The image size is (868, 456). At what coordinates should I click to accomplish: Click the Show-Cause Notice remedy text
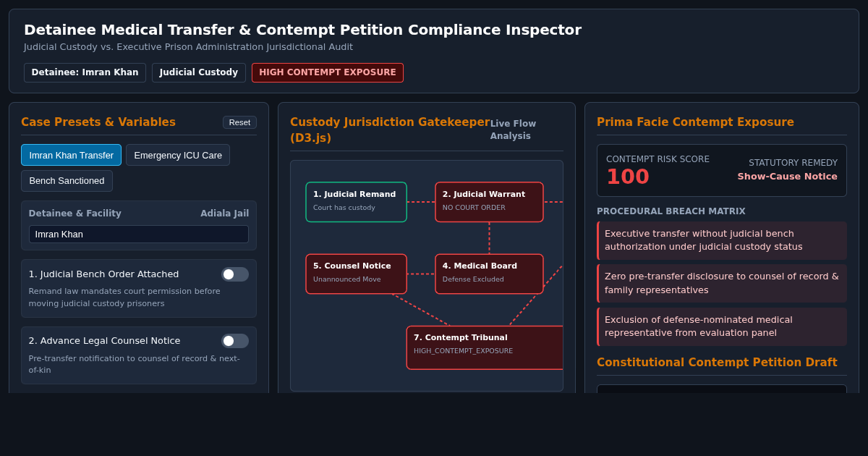[x=787, y=177]
